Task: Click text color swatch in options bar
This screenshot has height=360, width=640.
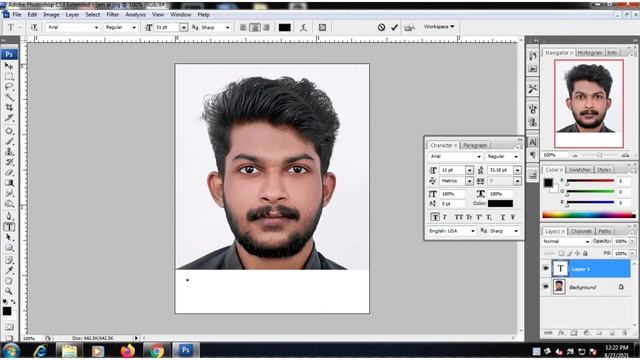Action: click(x=285, y=27)
